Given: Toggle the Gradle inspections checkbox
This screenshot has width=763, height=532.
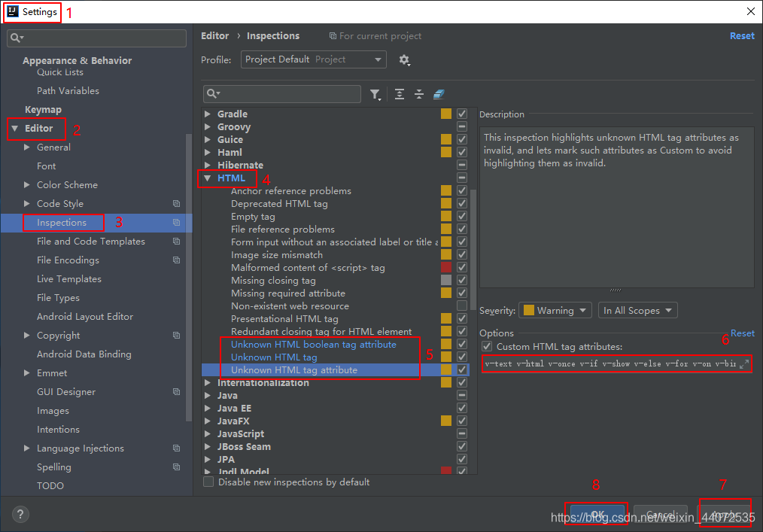Looking at the screenshot, I should (462, 114).
